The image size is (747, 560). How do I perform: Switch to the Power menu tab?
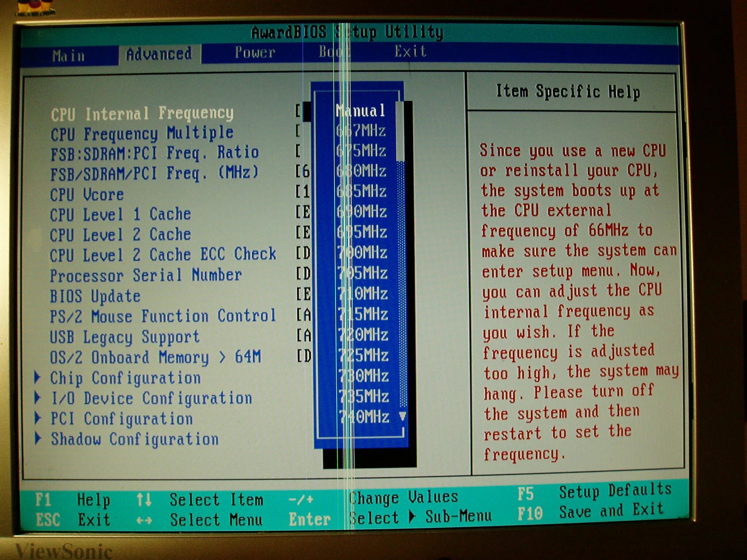(x=255, y=52)
